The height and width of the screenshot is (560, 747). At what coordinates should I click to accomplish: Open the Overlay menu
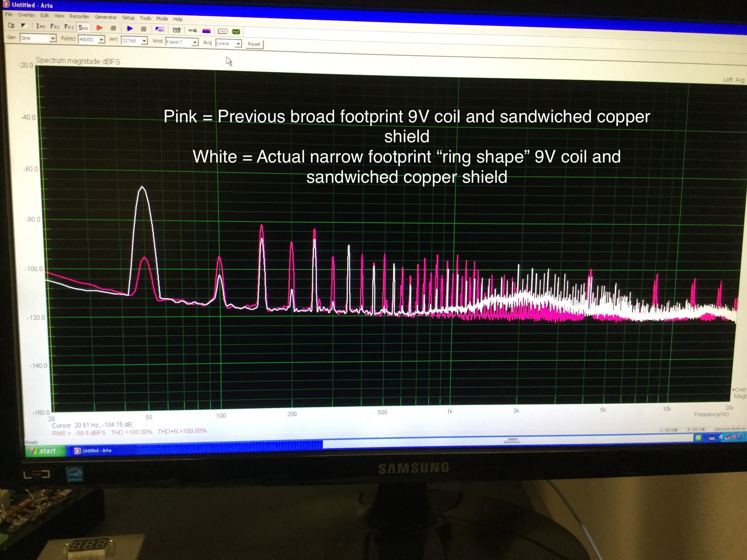pos(26,15)
